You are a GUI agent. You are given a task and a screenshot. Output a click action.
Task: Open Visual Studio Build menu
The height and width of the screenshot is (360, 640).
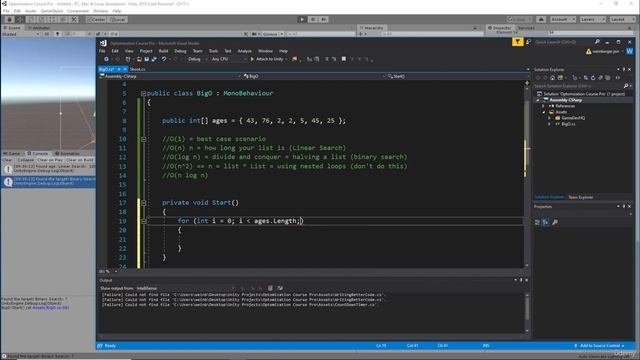point(163,51)
